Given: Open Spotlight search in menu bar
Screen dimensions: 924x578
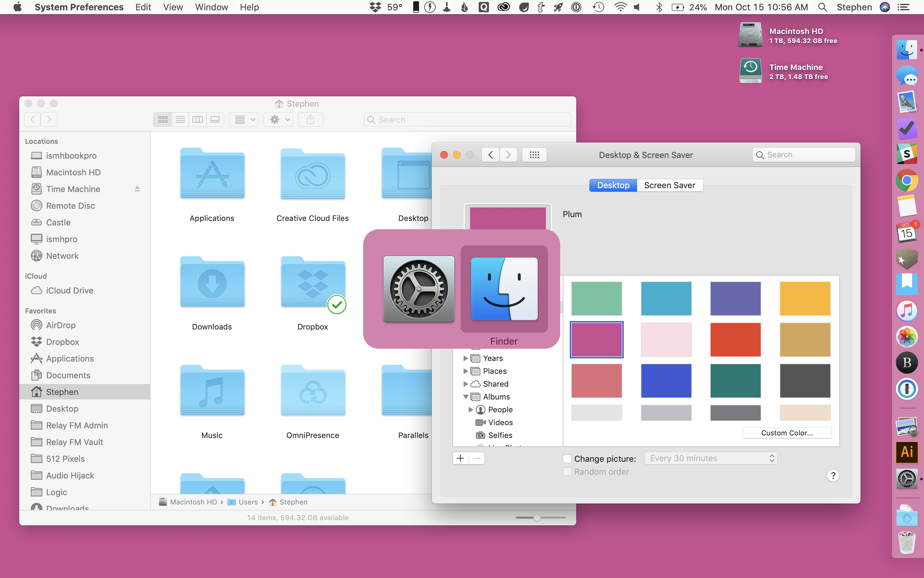Looking at the screenshot, I should tap(823, 7).
